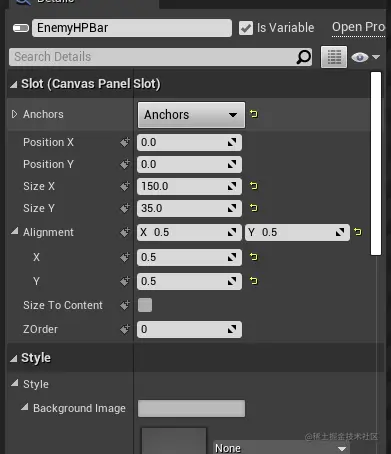The width and height of the screenshot is (391, 454).
Task: Reset Size X value to default
Action: (254, 186)
